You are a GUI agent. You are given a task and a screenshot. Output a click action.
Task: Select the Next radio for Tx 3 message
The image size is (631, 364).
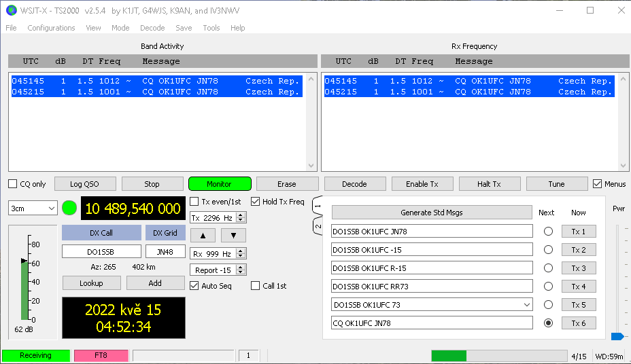[x=548, y=268]
